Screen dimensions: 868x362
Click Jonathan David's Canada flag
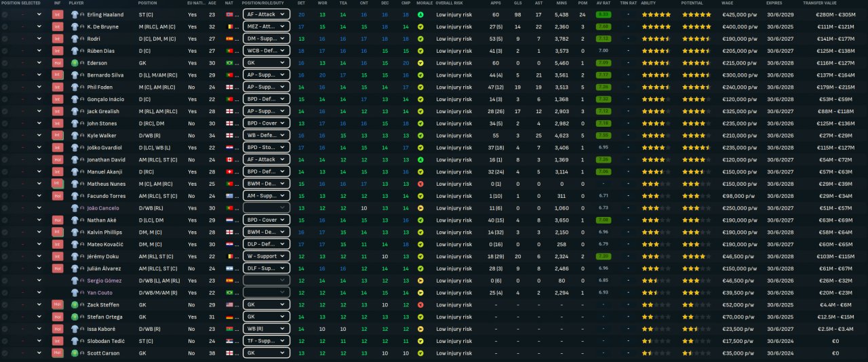pyautogui.click(x=229, y=159)
